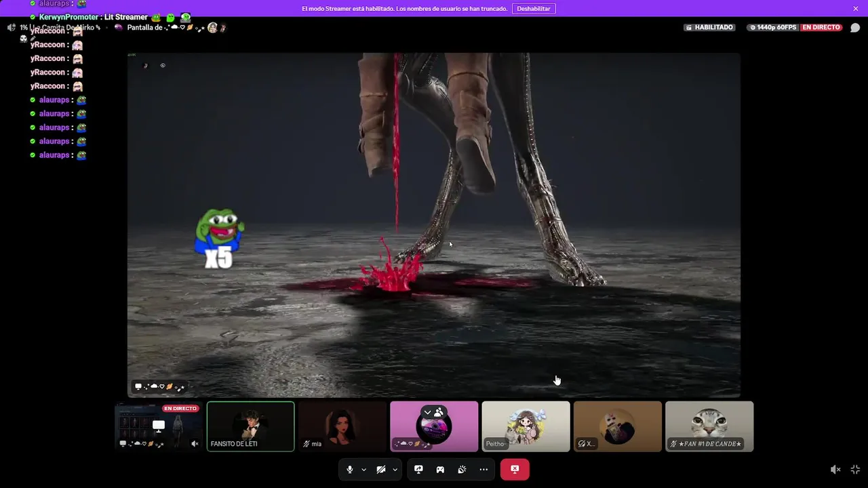
Task: Click the Deshabilitar button in the Streamer mode banner
Action: coord(534,9)
